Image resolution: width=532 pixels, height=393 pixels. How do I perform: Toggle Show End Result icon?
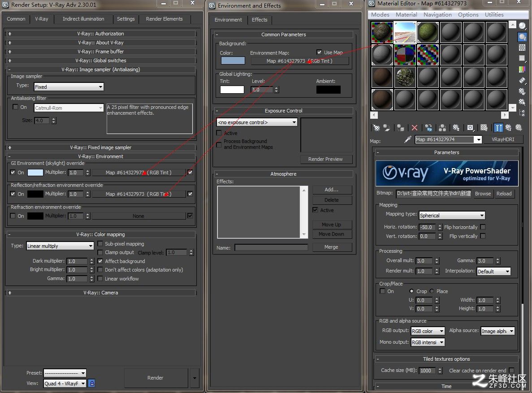(498, 128)
